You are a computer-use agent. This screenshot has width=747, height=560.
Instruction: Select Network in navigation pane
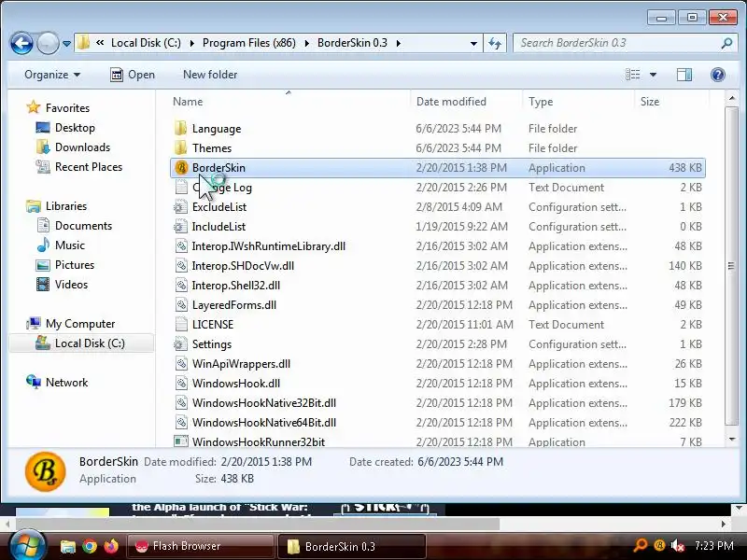66,383
